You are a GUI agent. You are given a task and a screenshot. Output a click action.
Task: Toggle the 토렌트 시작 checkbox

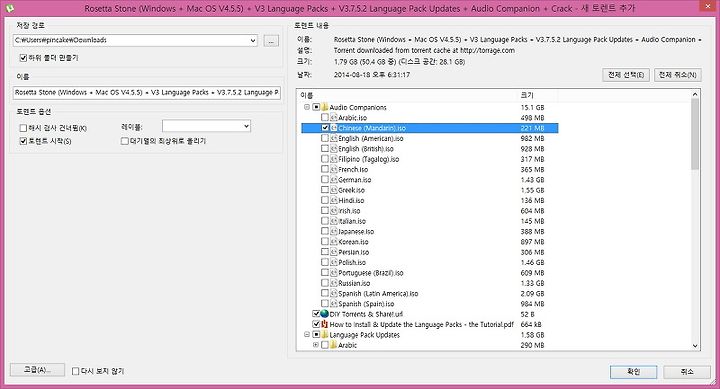tap(23, 141)
